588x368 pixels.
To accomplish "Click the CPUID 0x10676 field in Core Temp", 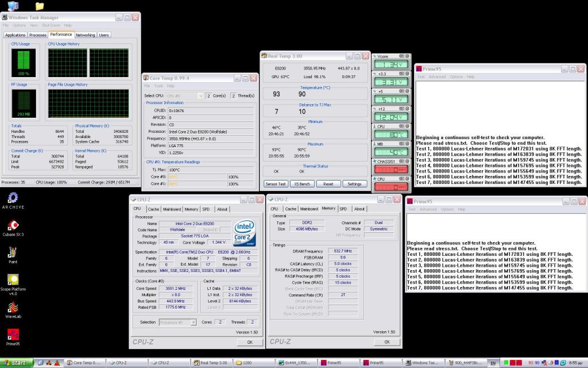I will [x=211, y=111].
